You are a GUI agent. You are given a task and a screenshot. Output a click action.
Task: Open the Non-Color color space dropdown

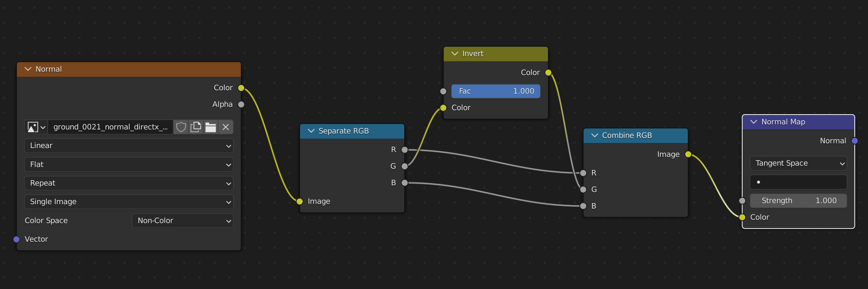[x=182, y=221]
